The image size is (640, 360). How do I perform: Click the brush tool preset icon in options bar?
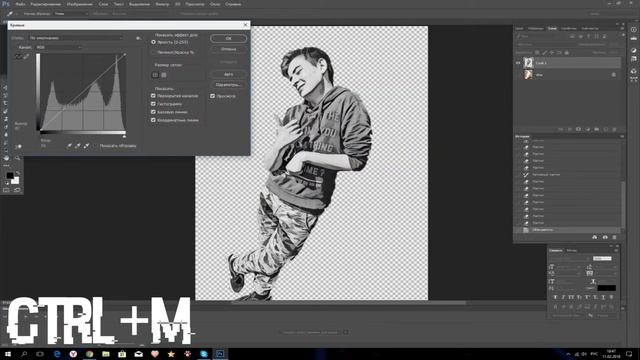[x=10, y=13]
